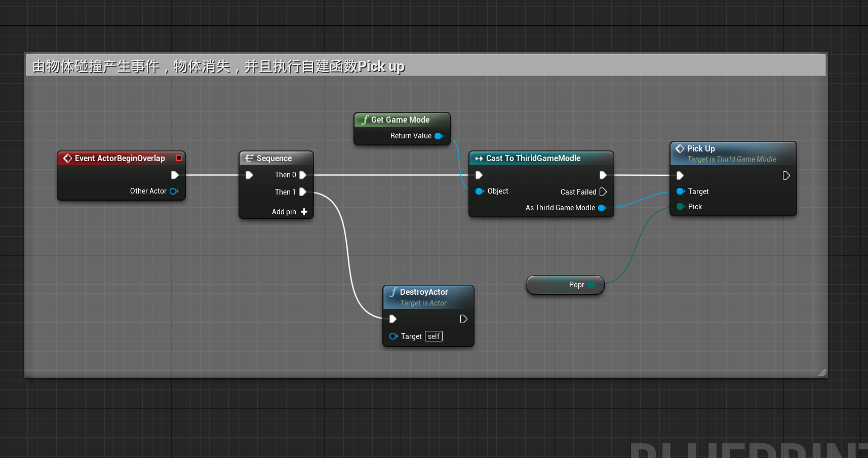Viewport: 868px width, 458px height.
Task: Click the Pick Up execution output pin
Action: [786, 176]
